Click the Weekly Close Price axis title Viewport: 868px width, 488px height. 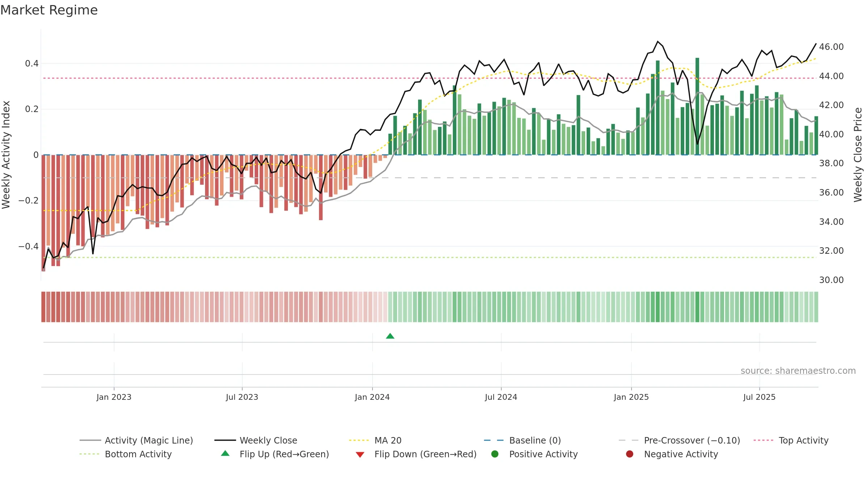tap(858, 155)
